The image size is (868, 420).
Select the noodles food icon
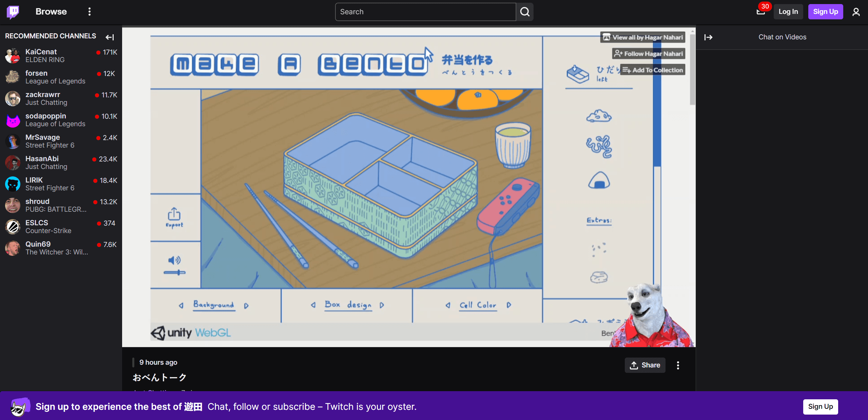599,146
